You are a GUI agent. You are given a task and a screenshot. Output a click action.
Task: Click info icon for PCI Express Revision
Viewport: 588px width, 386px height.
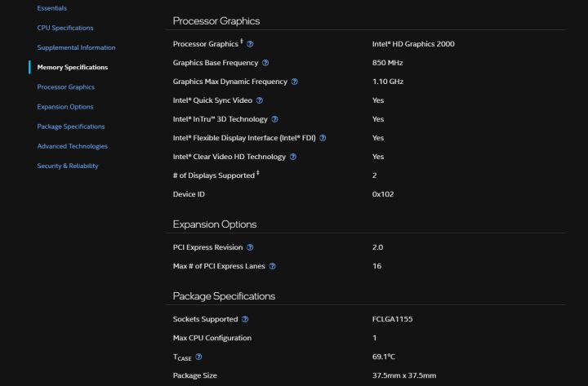click(250, 247)
